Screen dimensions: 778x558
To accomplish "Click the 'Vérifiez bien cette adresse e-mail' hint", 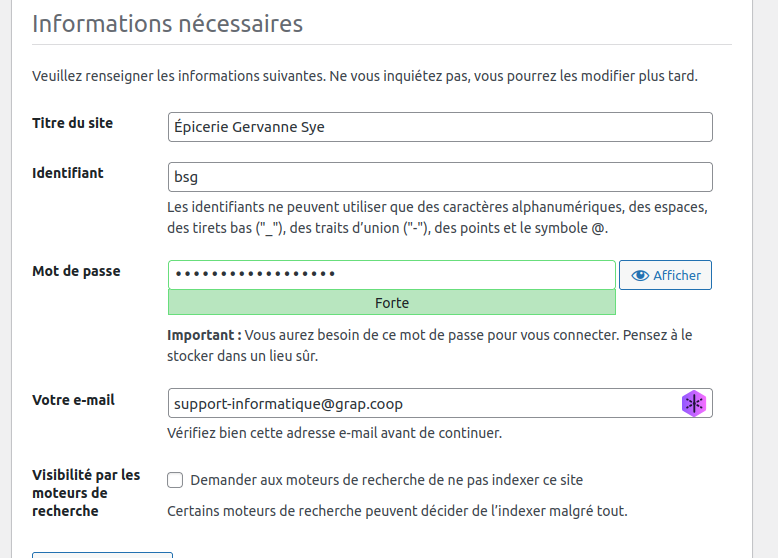I will [334, 433].
